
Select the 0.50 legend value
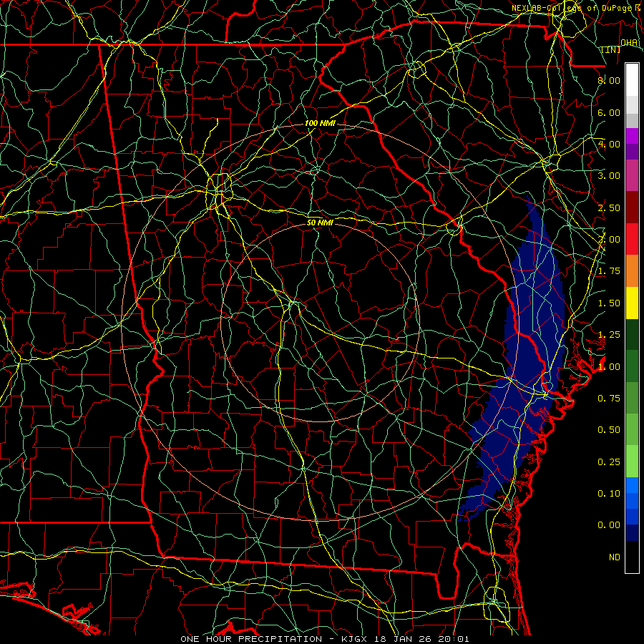click(x=609, y=429)
